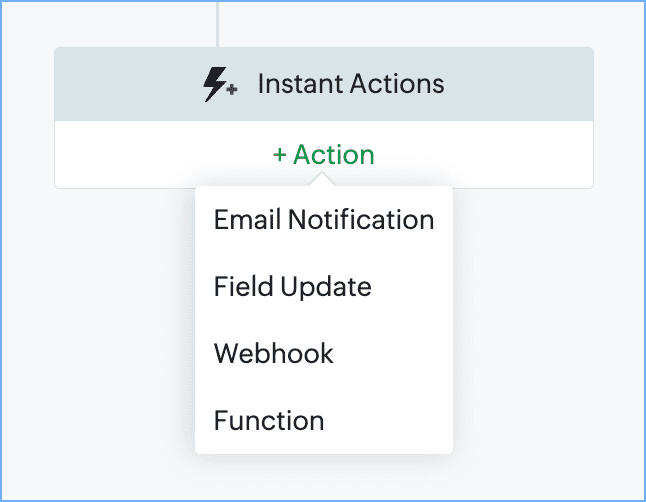Click the popup pointer arrow under Action
The height and width of the screenshot is (502, 646).
tap(322, 180)
